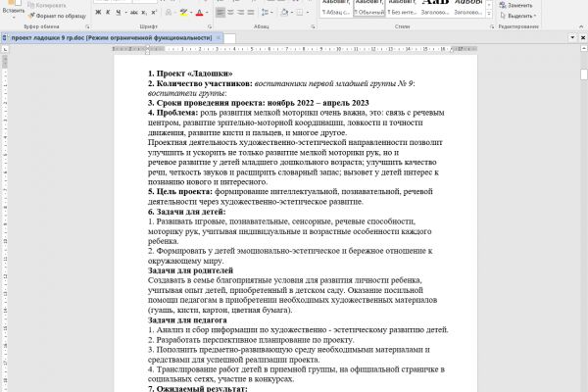
Task: Open the font color dropdown arrow
Action: [207, 13]
